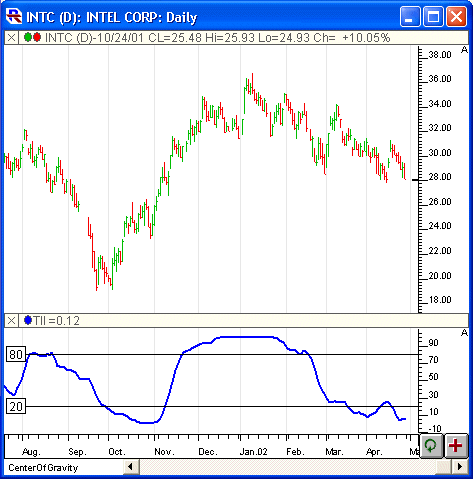Image resolution: width=473 pixels, height=479 pixels.
Task: Click the Jan.02 date axis label
Action: tap(253, 452)
